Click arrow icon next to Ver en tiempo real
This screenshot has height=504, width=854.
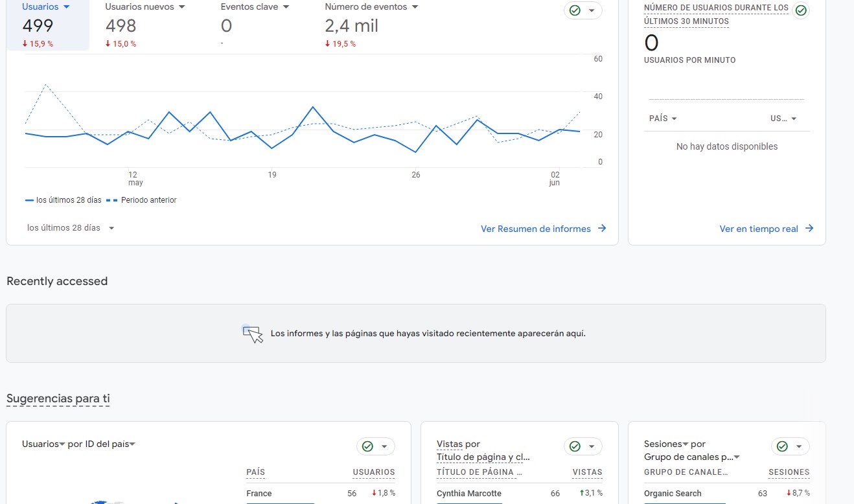(x=809, y=228)
